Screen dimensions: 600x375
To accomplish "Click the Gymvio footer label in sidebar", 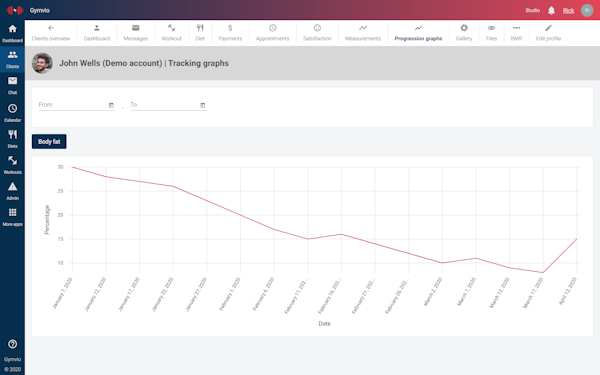I will (12, 359).
